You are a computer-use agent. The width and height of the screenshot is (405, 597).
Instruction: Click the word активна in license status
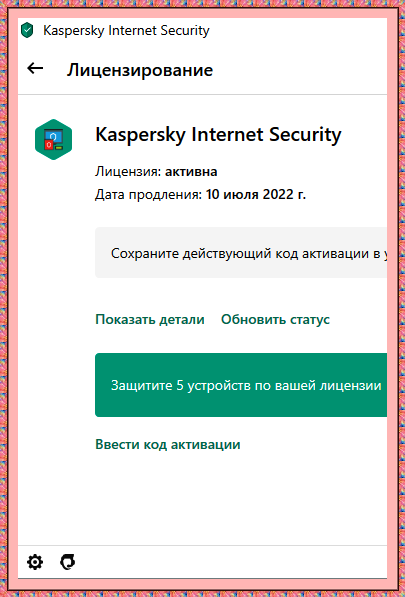pos(191,172)
